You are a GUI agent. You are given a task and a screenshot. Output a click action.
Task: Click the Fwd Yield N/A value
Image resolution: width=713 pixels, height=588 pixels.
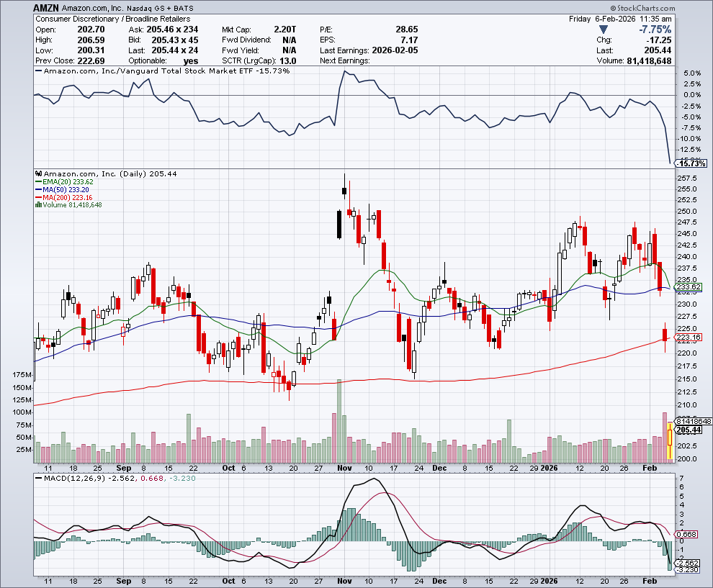pos(290,50)
